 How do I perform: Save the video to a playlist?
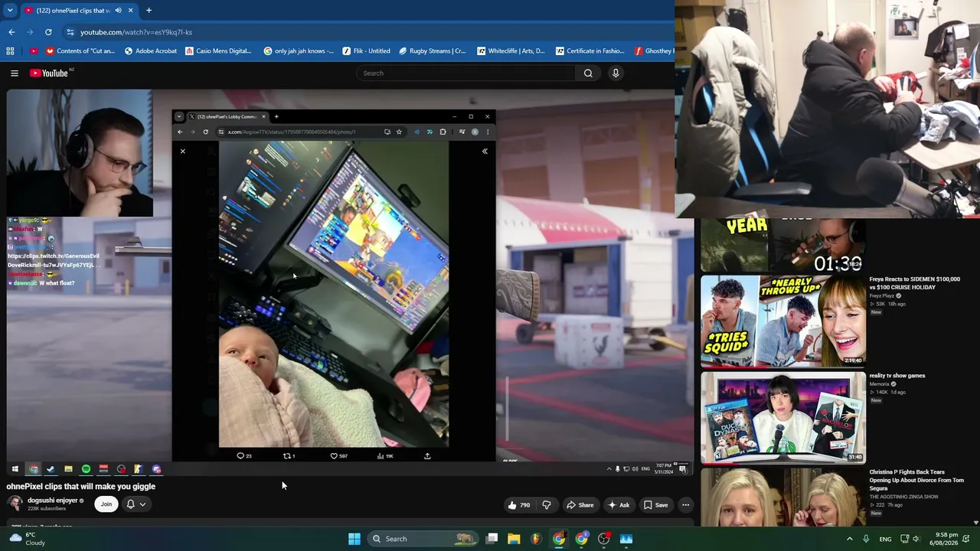(655, 505)
